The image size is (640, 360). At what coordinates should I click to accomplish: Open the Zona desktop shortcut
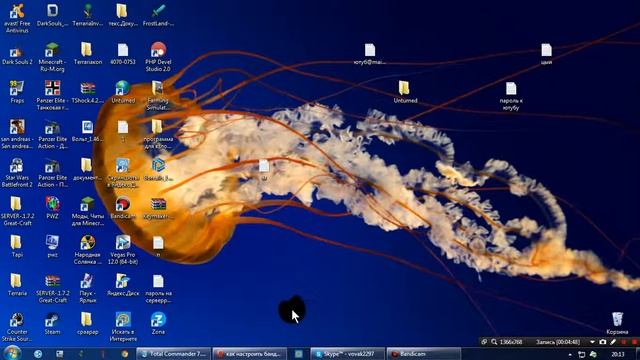(158, 323)
